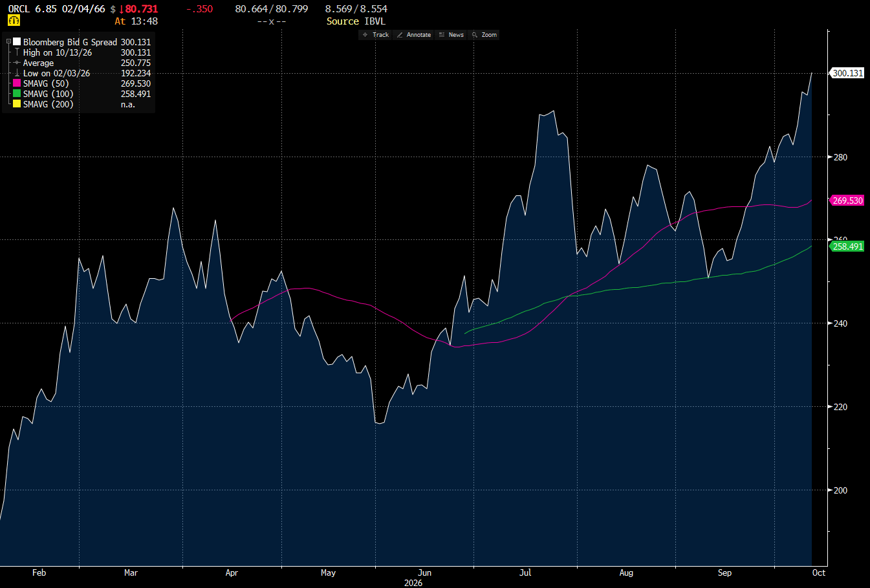The height and width of the screenshot is (588, 870).
Task: Click the 200 y-axis label
Action: [x=840, y=490]
